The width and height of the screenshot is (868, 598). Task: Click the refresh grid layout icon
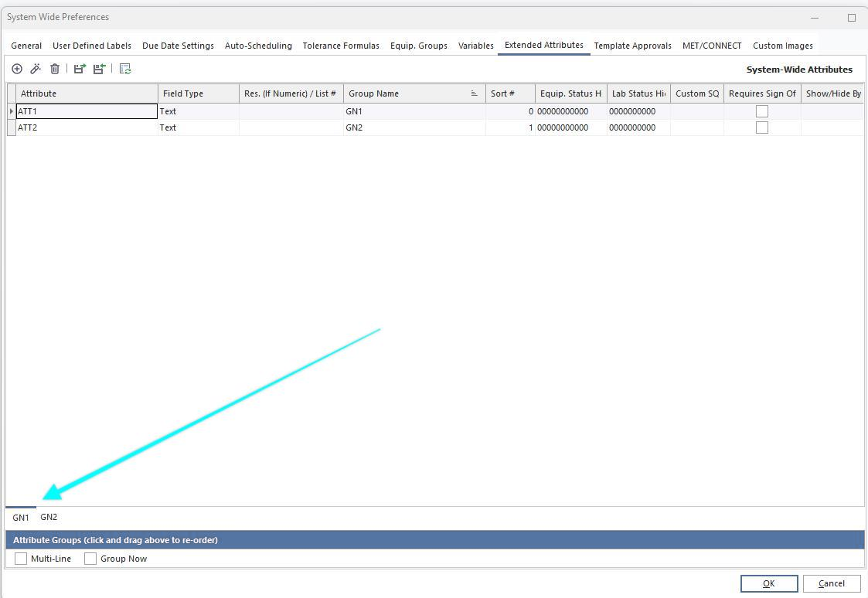click(x=125, y=69)
